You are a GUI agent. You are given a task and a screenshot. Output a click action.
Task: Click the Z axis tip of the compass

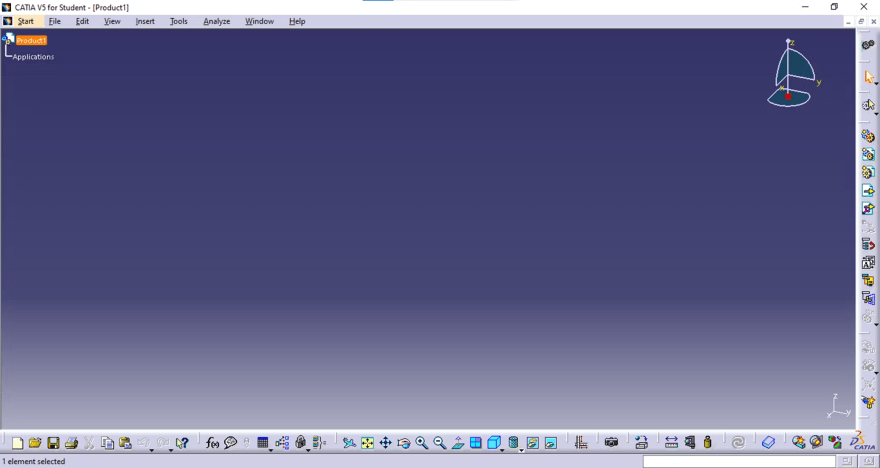click(788, 41)
